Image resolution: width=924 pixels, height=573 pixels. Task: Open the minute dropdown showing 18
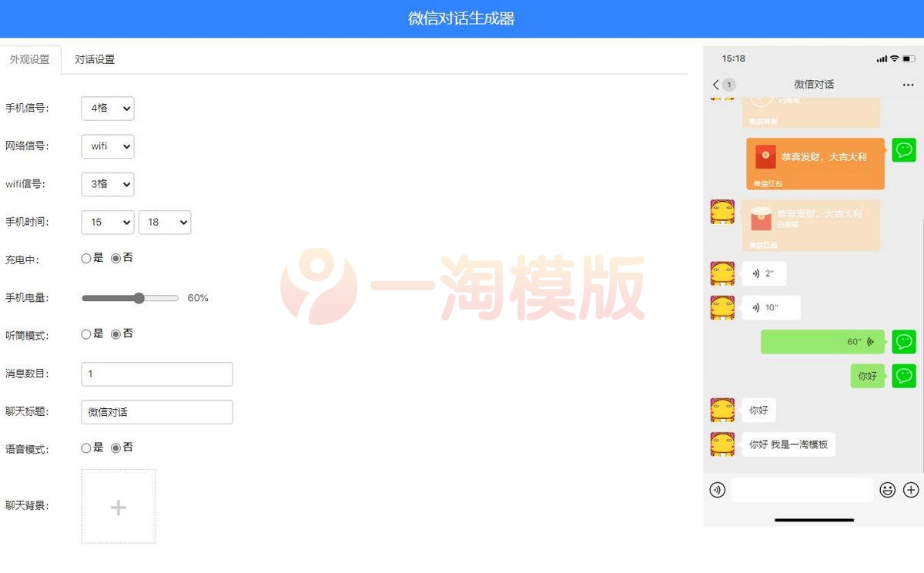point(165,222)
